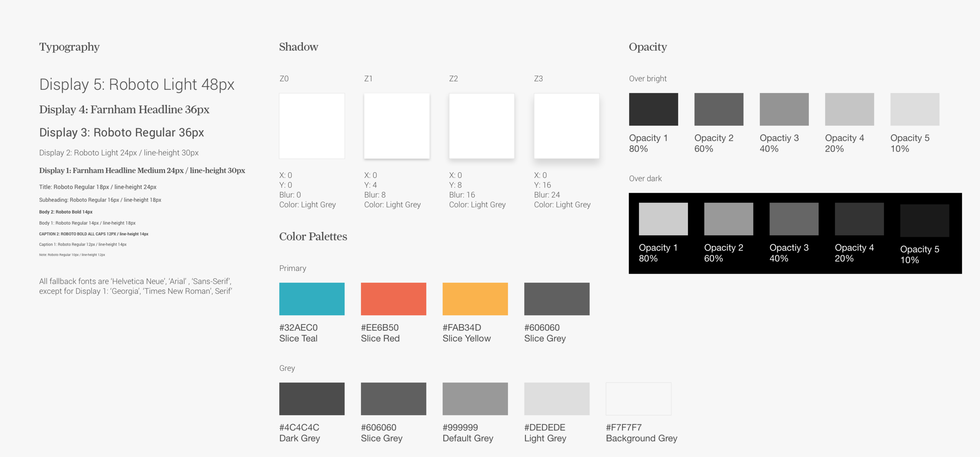Select the Slice Yellow color swatch
Screen dimensions: 980x457
click(475, 298)
